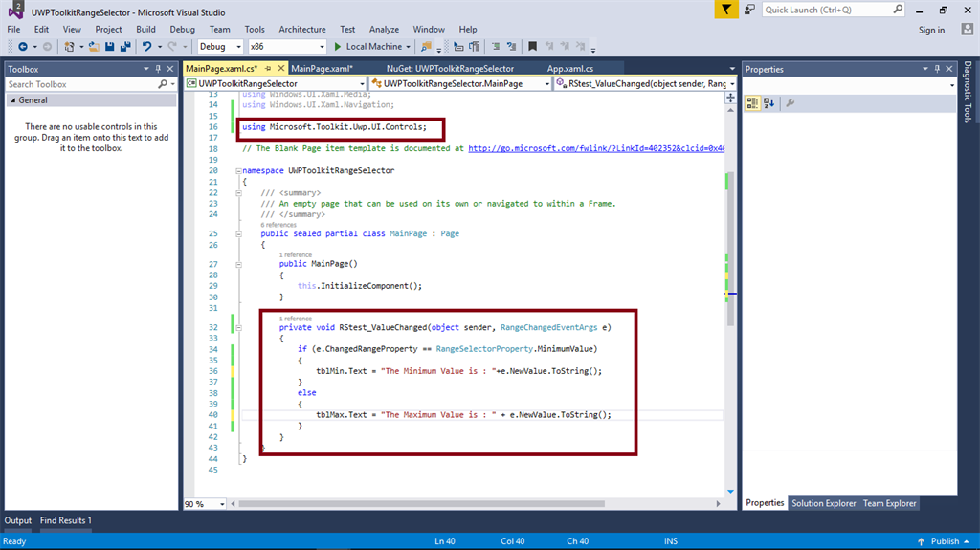Click the Navigate Backward arrow icon
The height and width of the screenshot is (550, 980).
[x=22, y=47]
